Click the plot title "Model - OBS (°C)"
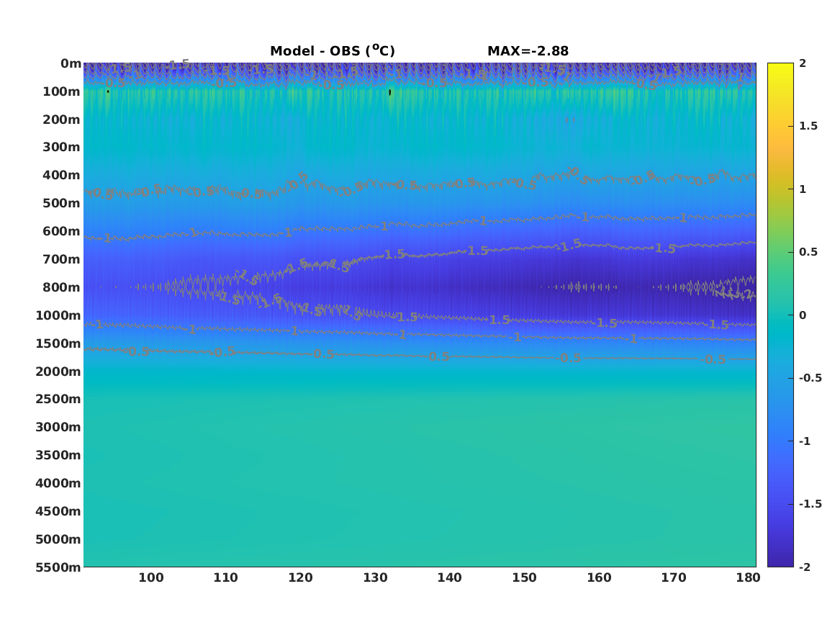Screen dimensions: 840x630 (332, 50)
